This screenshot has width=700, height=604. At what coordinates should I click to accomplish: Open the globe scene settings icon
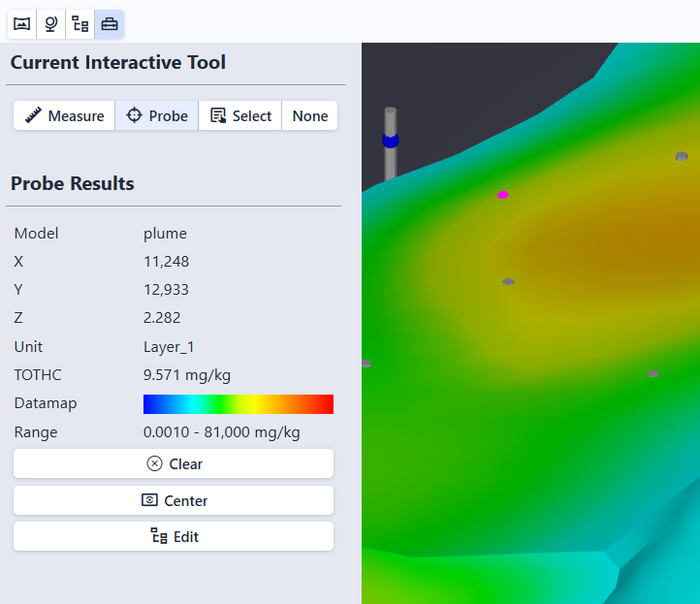[x=50, y=24]
